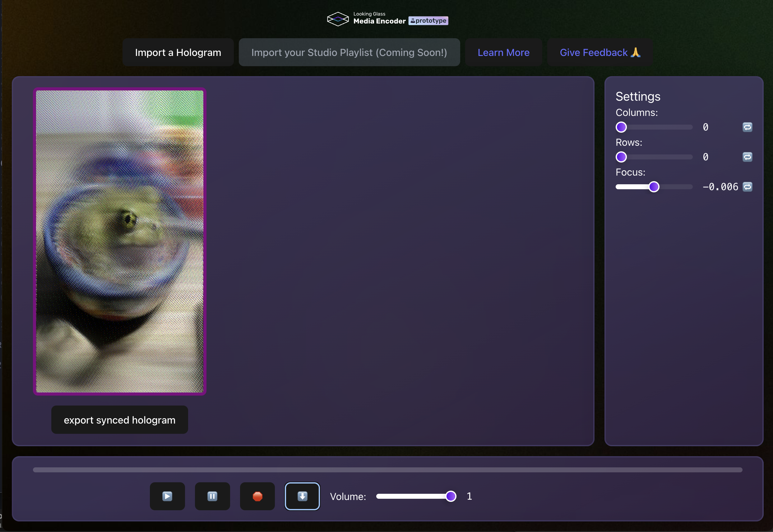Click export synced hologram button
Viewport: 773px width, 532px height.
pyautogui.click(x=119, y=420)
